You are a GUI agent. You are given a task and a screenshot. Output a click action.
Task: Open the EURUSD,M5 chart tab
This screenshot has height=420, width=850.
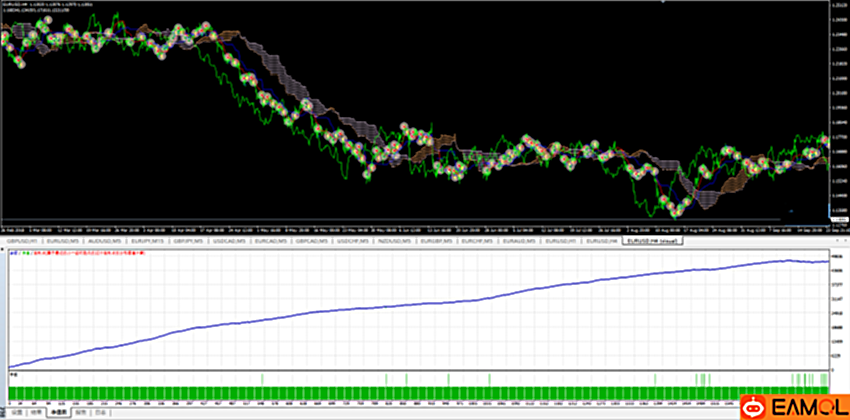click(x=63, y=242)
